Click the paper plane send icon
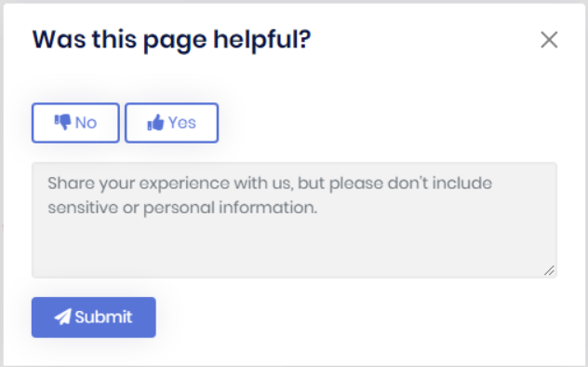 coord(62,317)
